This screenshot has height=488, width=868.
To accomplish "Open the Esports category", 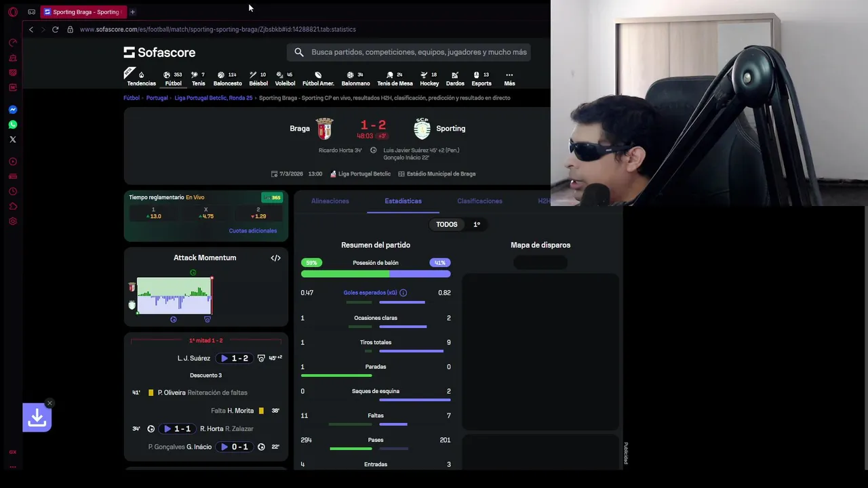I will (481, 79).
